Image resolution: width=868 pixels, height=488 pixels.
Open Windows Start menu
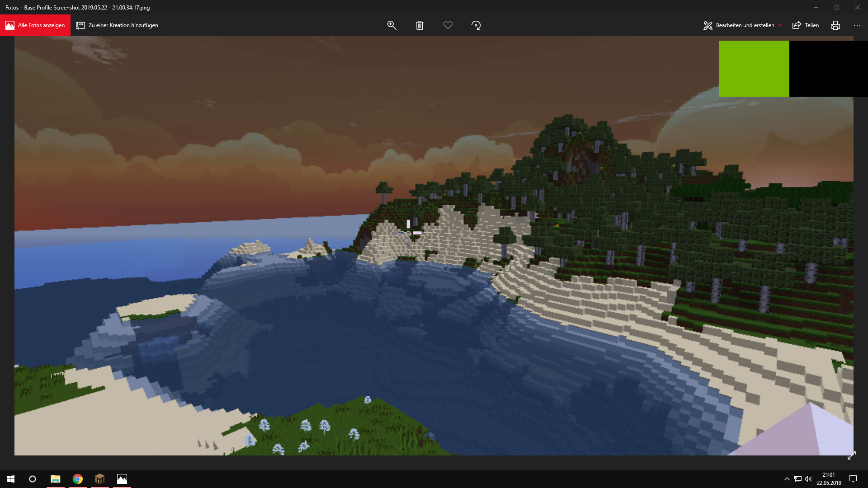pos(11,479)
